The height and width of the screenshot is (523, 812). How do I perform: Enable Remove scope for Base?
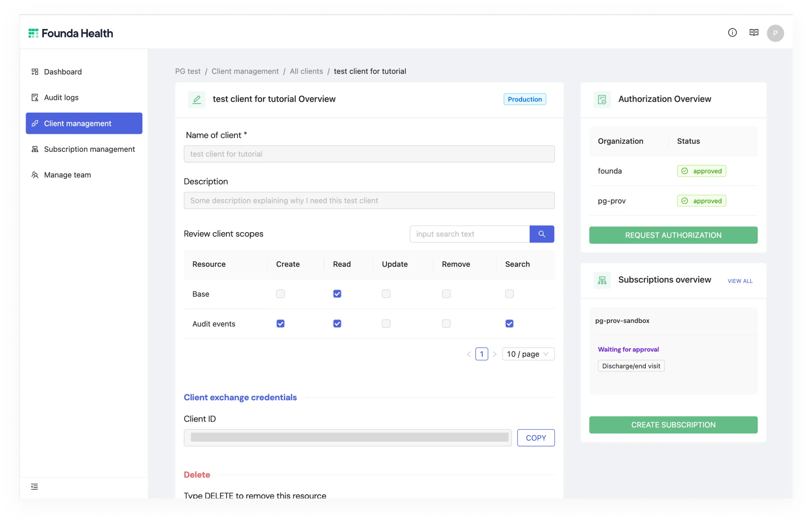[446, 294]
